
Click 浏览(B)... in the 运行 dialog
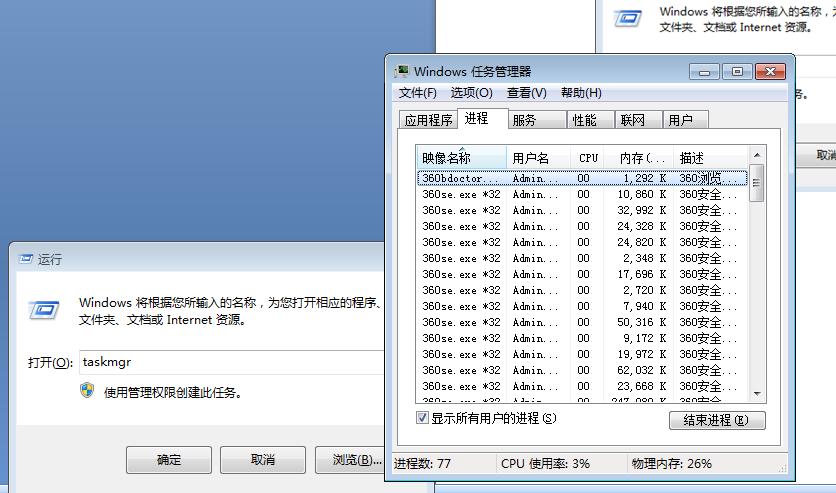(x=350, y=460)
